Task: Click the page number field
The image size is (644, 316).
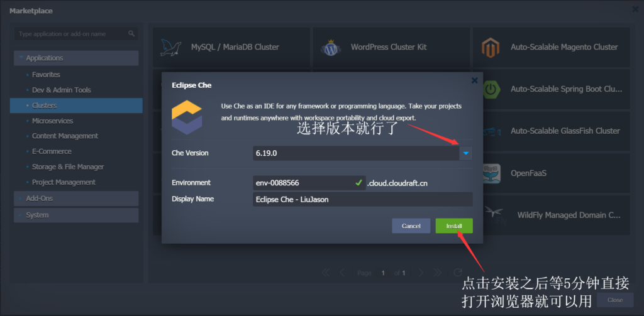Action: click(383, 273)
